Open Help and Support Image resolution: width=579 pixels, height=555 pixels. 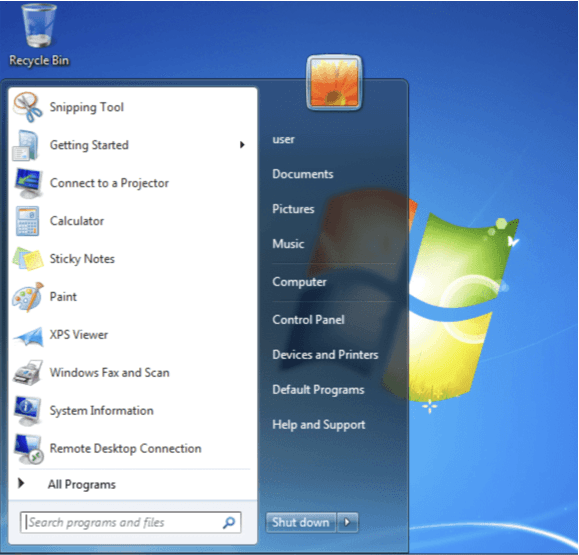click(x=319, y=425)
